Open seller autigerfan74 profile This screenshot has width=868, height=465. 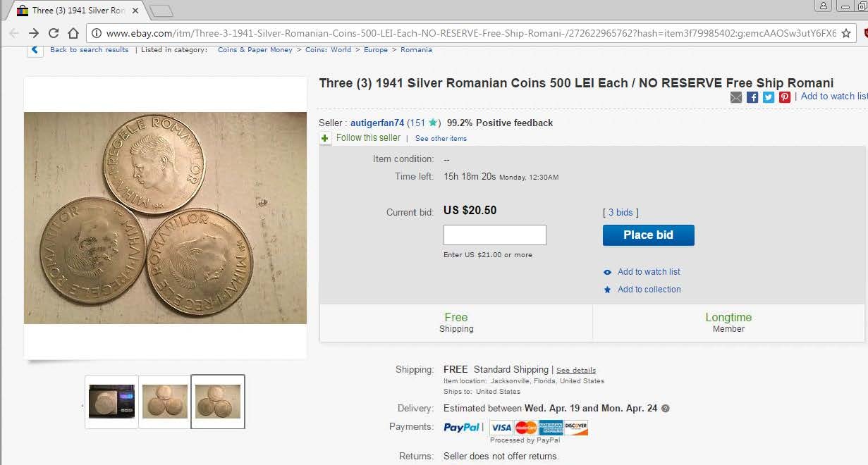377,123
